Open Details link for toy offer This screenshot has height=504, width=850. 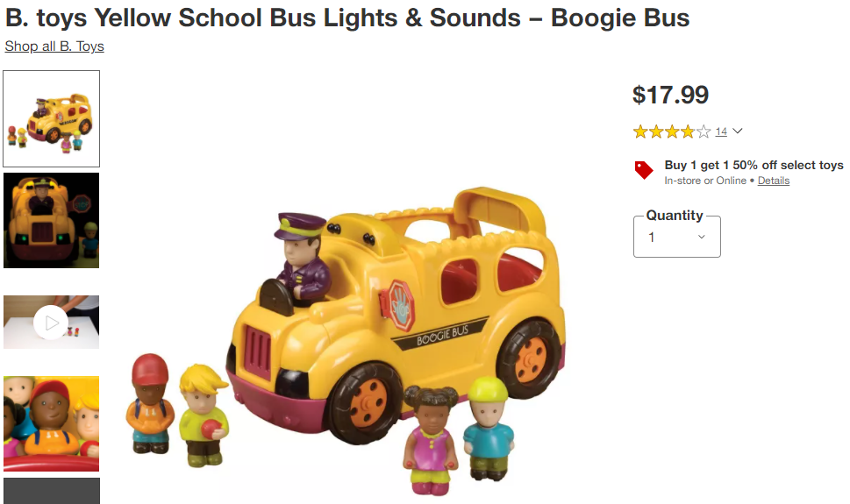coord(774,181)
